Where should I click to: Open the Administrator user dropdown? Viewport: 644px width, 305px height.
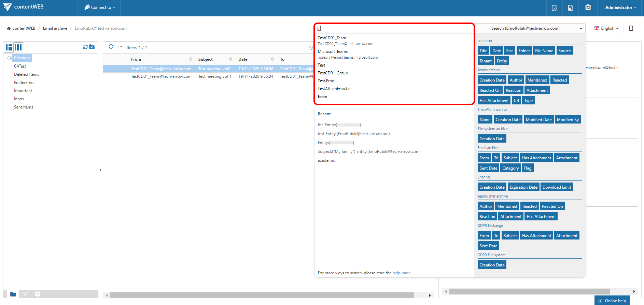620,8
